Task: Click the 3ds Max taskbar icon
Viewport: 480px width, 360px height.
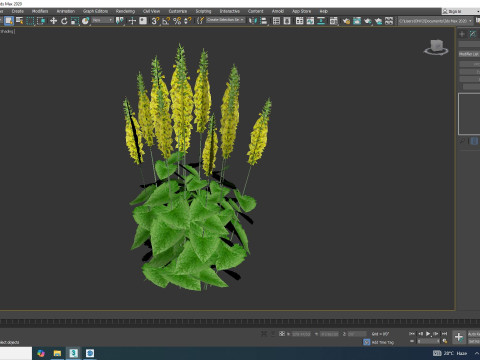Action: 74,353
